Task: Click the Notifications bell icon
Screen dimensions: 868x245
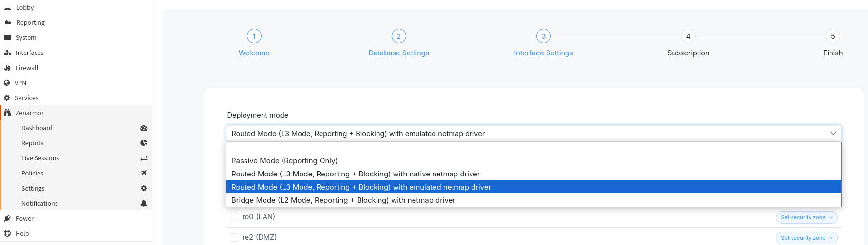Action: pos(144,204)
